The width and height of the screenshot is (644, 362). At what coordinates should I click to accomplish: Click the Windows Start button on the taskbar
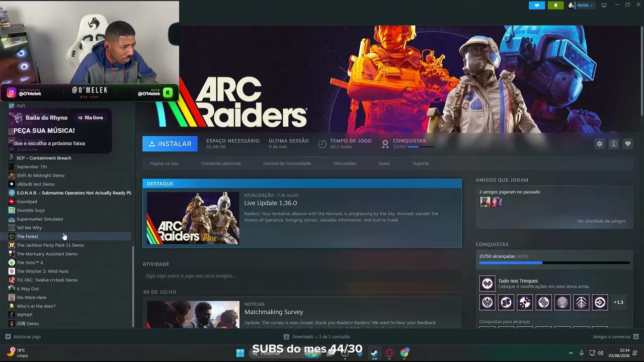(x=240, y=353)
